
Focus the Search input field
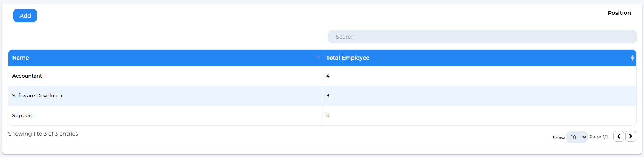482,37
